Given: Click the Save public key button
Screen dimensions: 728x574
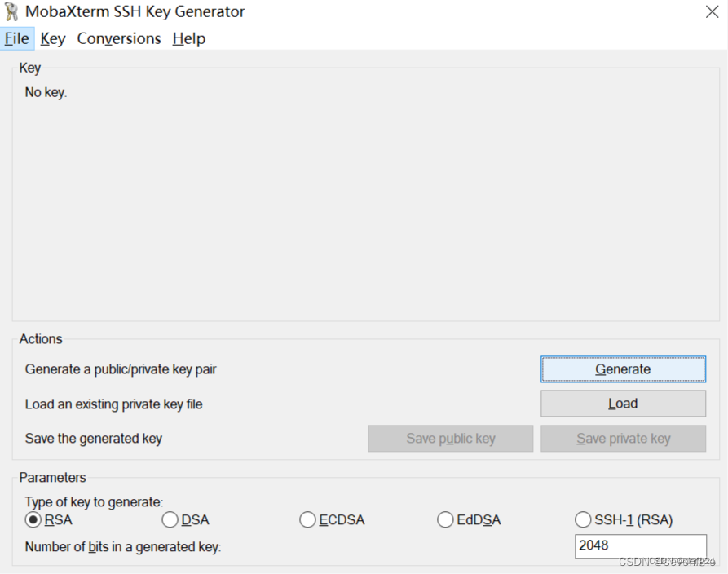Looking at the screenshot, I should tap(450, 439).
